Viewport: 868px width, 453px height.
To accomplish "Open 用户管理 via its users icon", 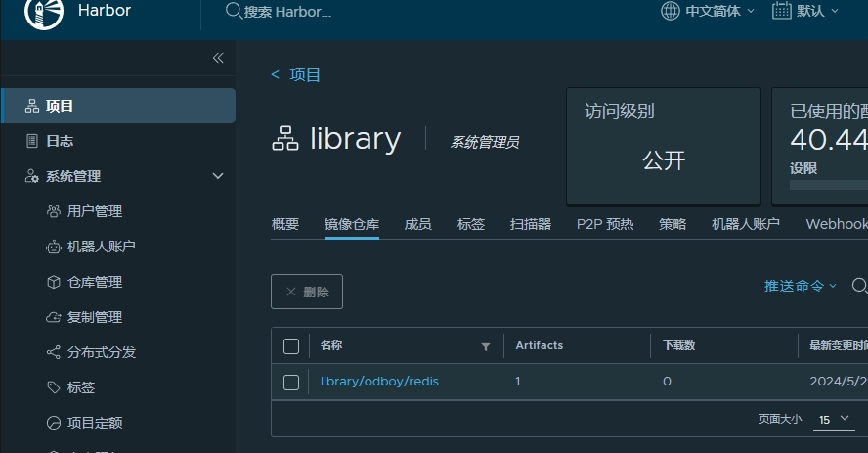I will click(x=54, y=211).
